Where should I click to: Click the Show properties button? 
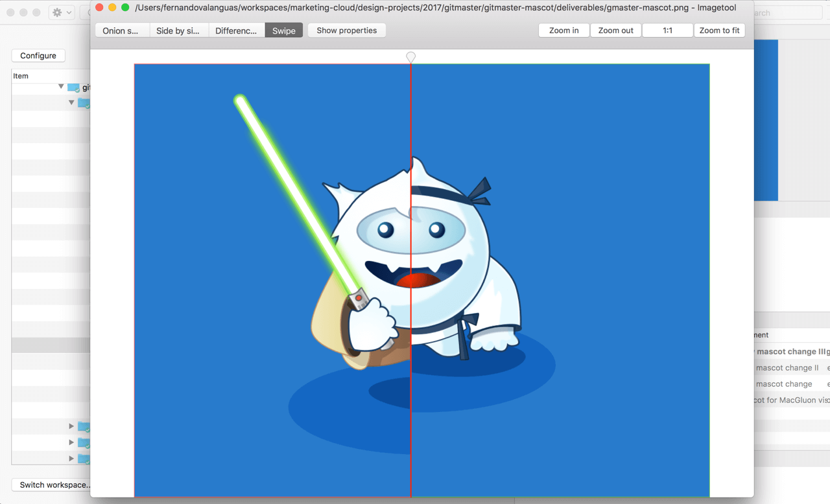tap(347, 30)
